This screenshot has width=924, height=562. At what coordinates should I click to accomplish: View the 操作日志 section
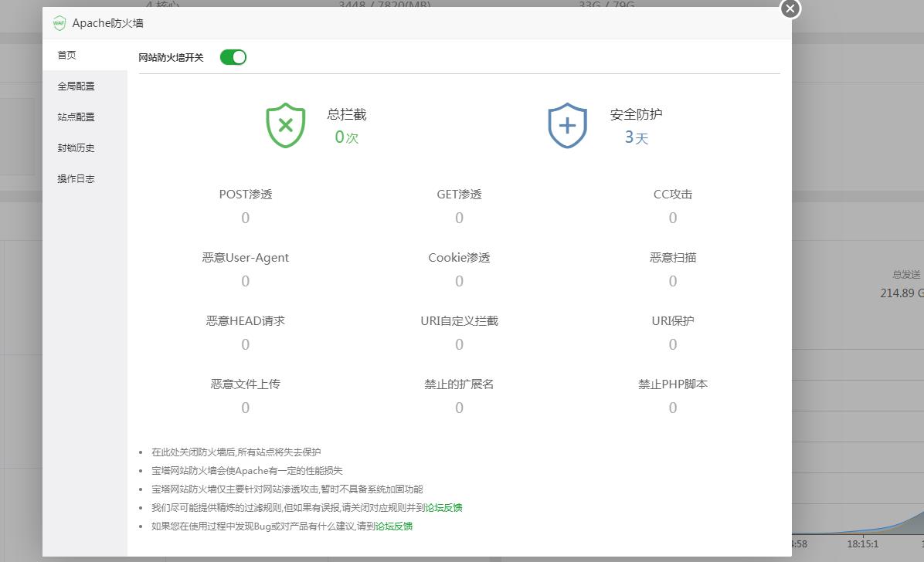pyautogui.click(x=75, y=178)
